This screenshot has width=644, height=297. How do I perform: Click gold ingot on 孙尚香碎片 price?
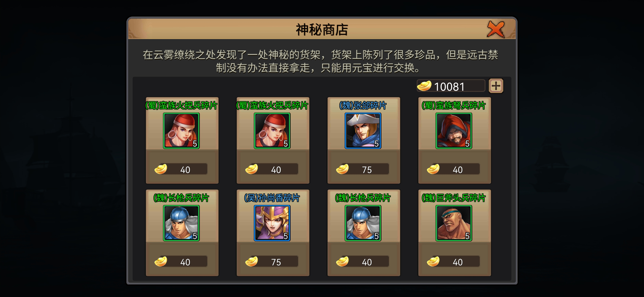click(x=252, y=261)
